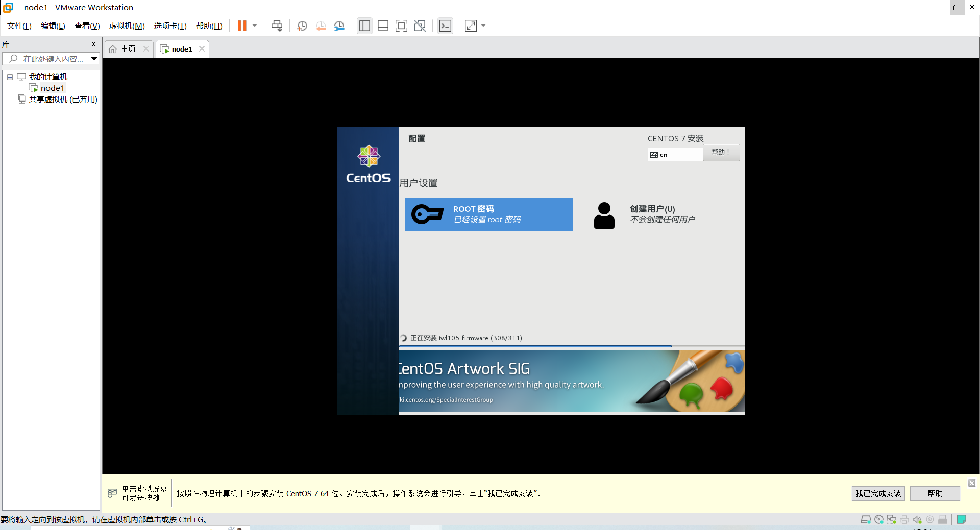Toggle the thumbnail bar view

tap(383, 26)
